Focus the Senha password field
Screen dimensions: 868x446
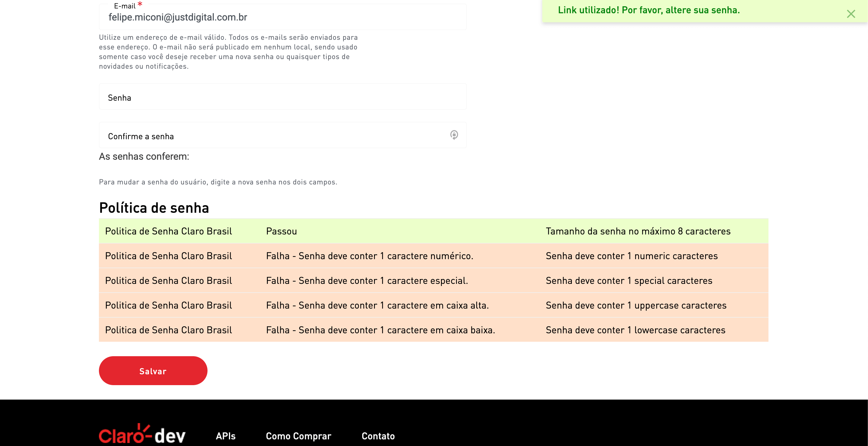(282, 97)
